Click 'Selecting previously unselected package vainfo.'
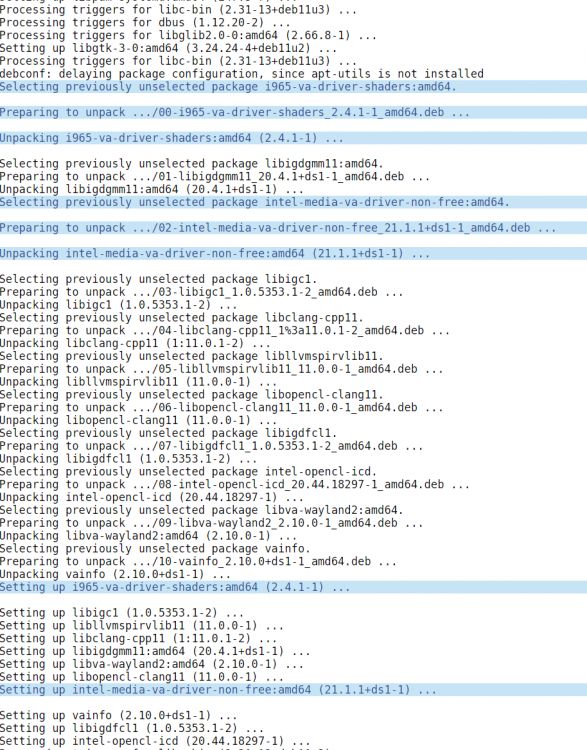This screenshot has width=587, height=750. tap(155, 549)
